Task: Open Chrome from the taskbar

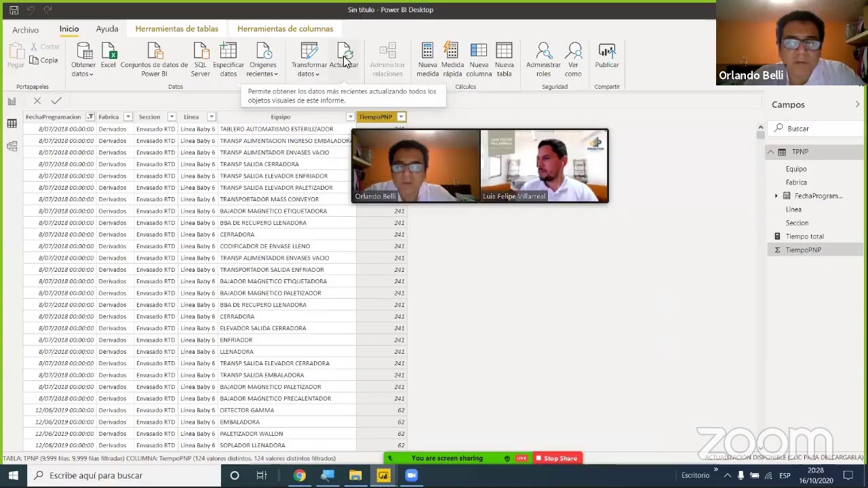Action: [x=299, y=475]
